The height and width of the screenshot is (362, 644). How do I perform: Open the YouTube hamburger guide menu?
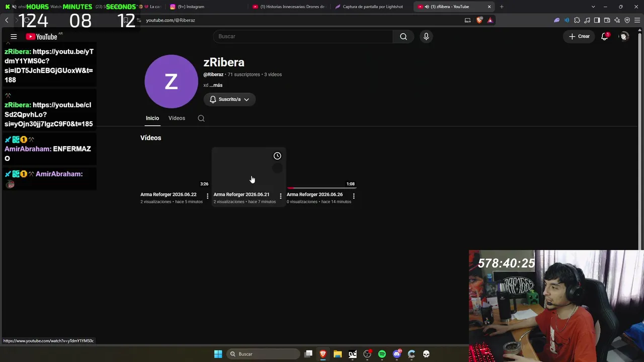coord(14,37)
